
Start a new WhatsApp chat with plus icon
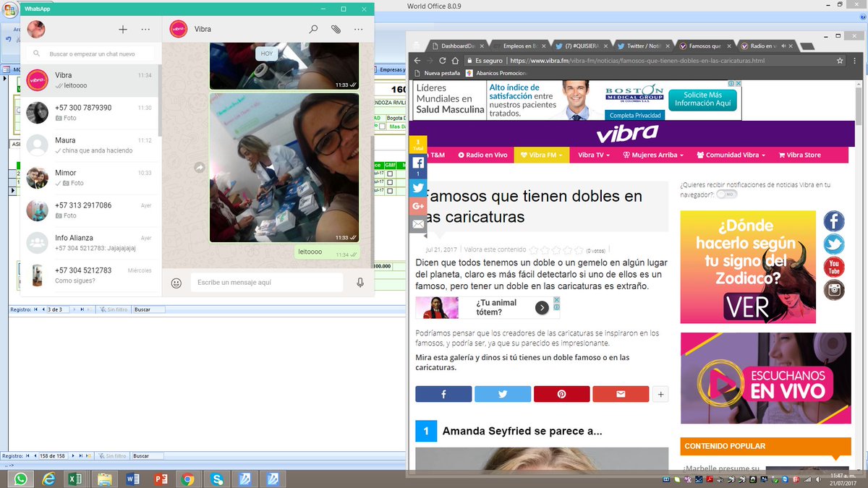pyautogui.click(x=123, y=30)
